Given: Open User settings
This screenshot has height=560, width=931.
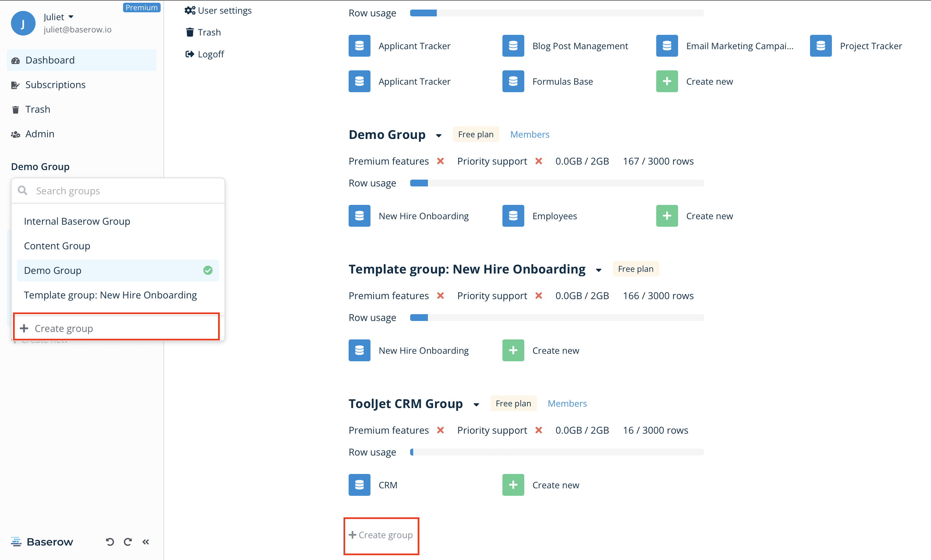Looking at the screenshot, I should [x=224, y=10].
